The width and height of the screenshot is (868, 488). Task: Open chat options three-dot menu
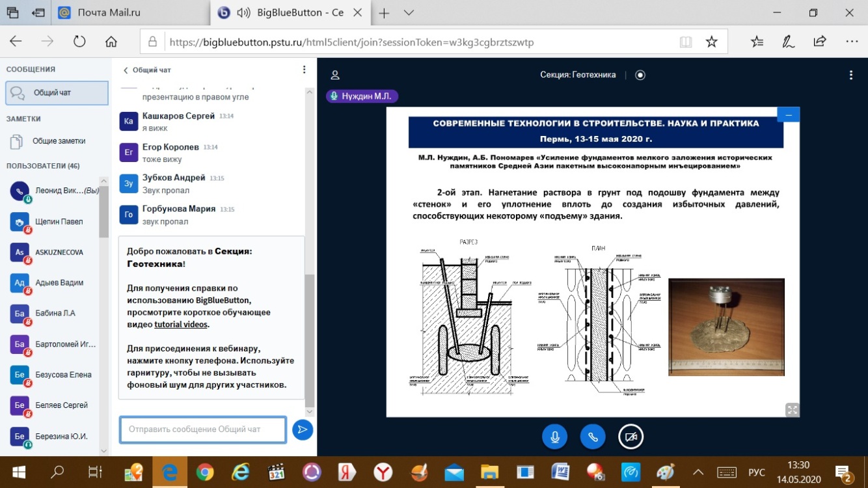click(304, 70)
